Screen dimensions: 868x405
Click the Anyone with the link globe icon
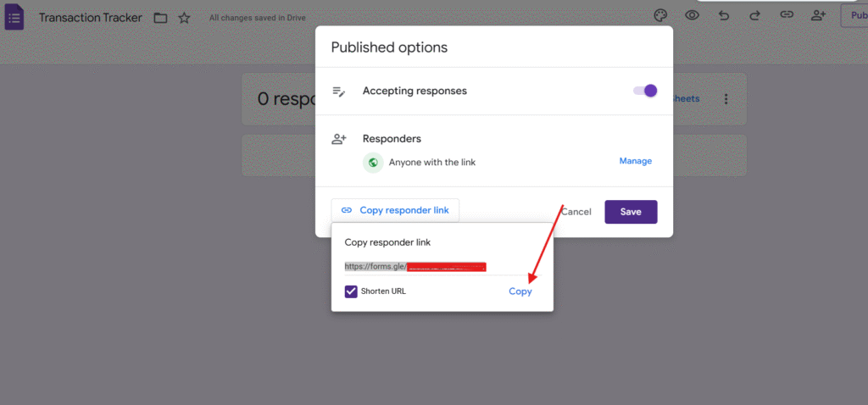point(373,162)
